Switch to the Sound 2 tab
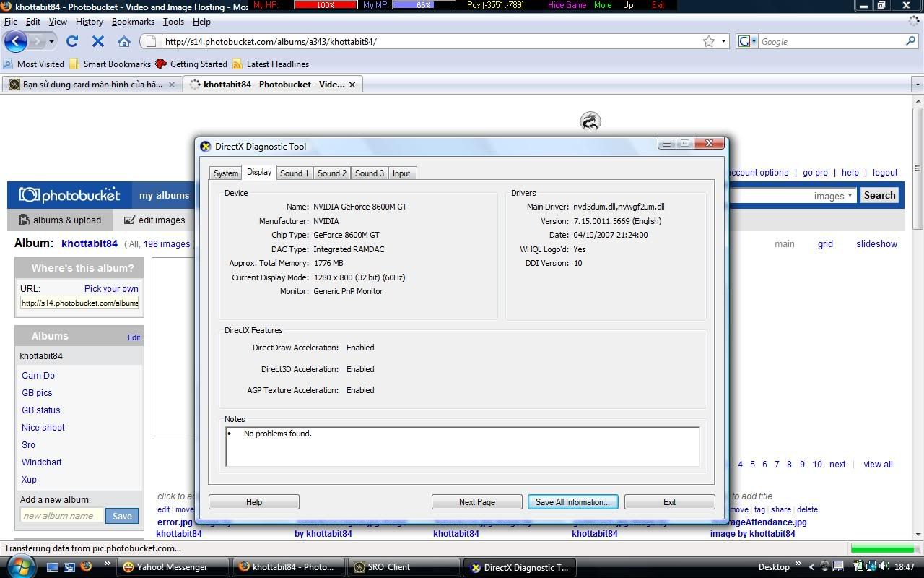The height and width of the screenshot is (578, 924). coord(332,173)
